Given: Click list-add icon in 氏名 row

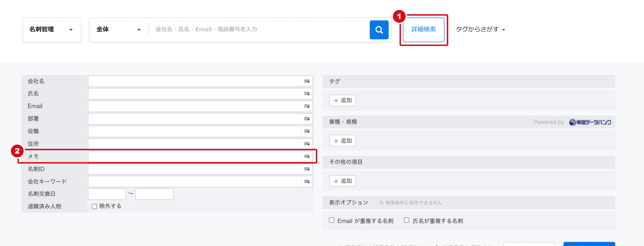Looking at the screenshot, I should click(x=307, y=94).
